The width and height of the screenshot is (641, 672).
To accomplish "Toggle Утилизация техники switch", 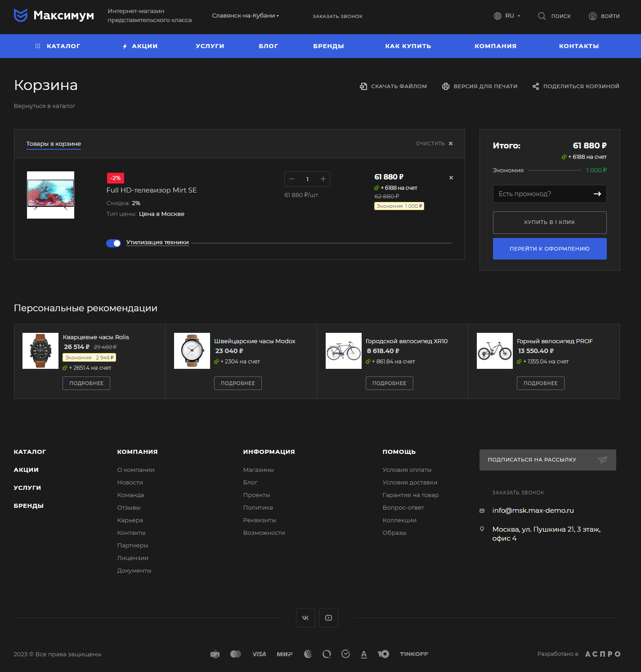I will [x=113, y=243].
